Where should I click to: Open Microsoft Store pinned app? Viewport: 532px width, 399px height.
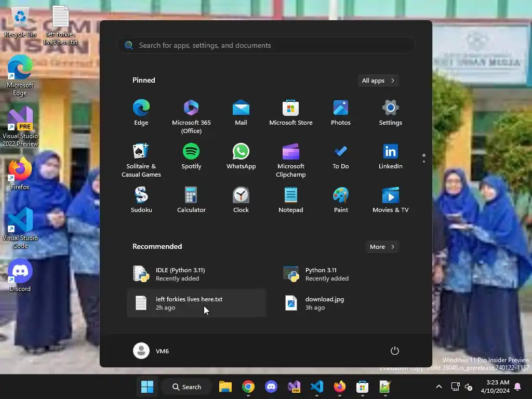click(x=291, y=113)
